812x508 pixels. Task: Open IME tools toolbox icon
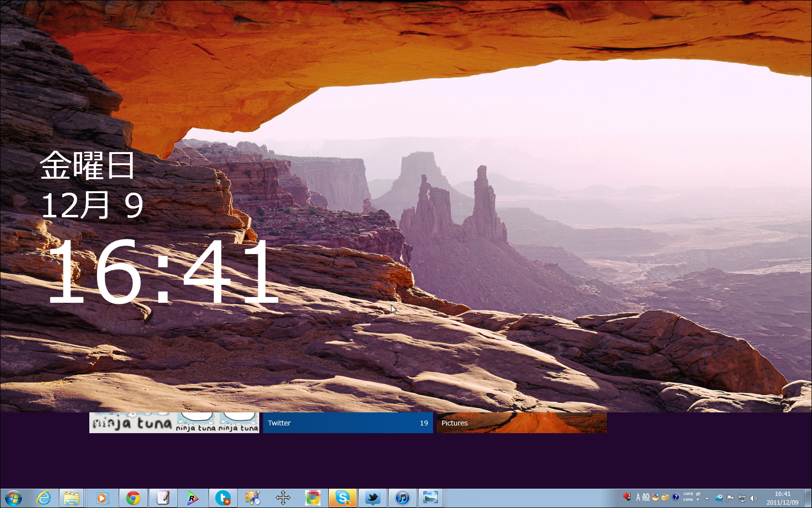coord(665,497)
